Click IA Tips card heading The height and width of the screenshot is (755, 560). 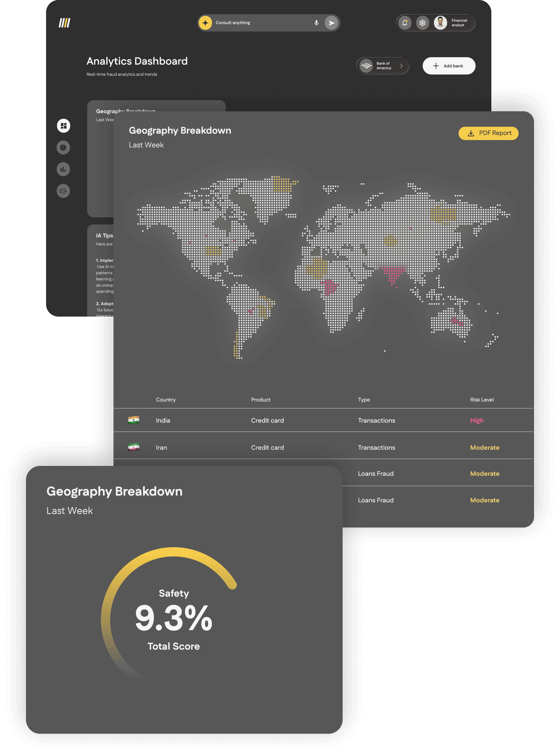(x=105, y=235)
